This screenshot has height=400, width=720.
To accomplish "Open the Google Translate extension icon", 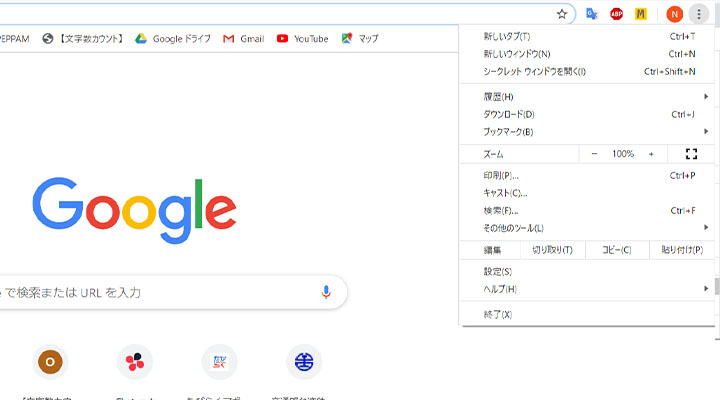I will [x=592, y=14].
